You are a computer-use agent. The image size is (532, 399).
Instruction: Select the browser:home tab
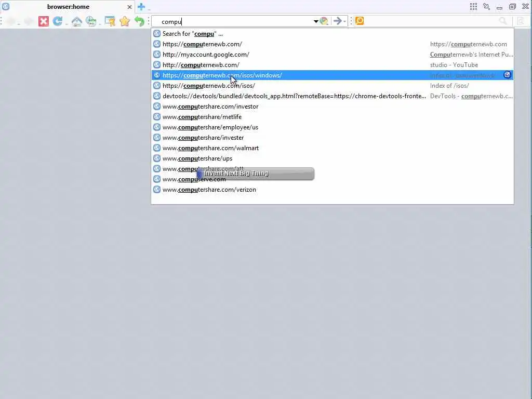(x=68, y=7)
